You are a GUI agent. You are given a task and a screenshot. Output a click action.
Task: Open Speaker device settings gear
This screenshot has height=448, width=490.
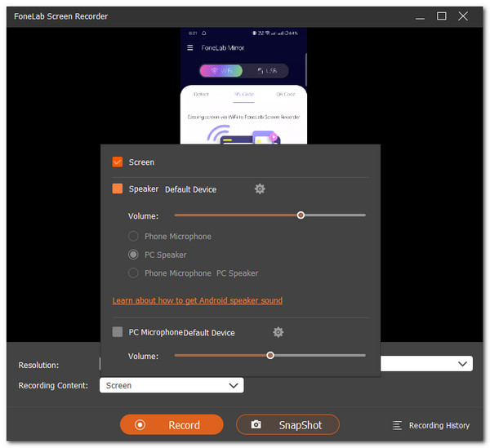coord(260,189)
